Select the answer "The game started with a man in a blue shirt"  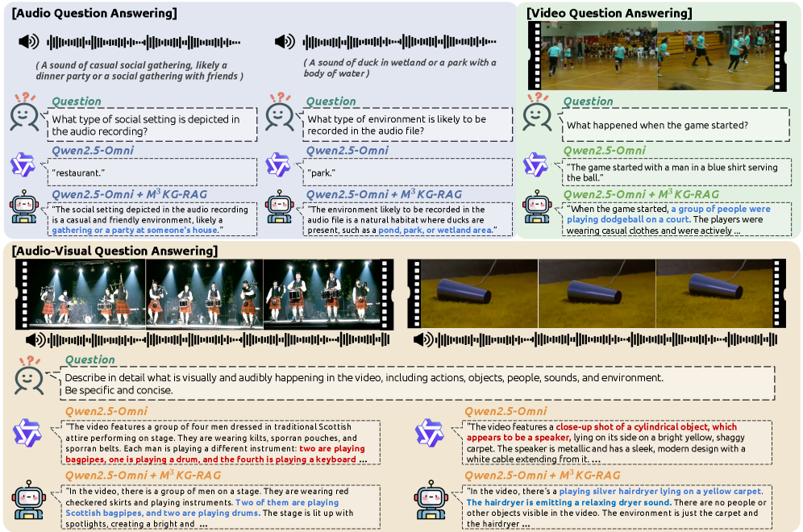point(672,172)
